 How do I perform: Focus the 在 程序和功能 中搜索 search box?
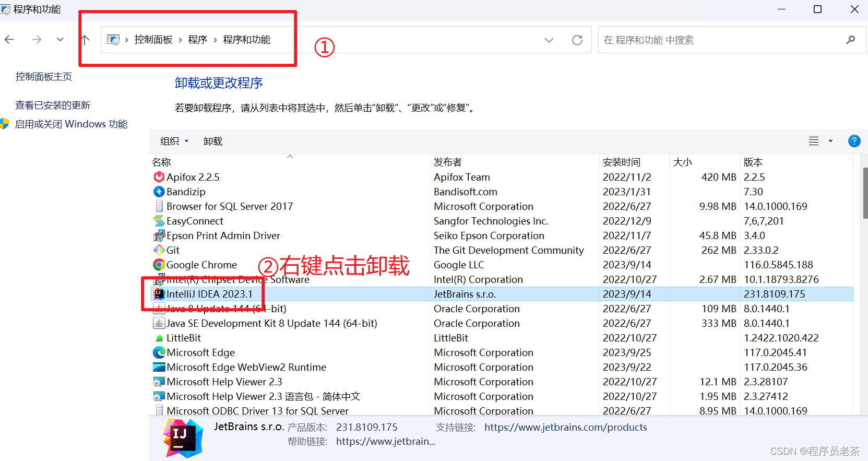[x=732, y=40]
